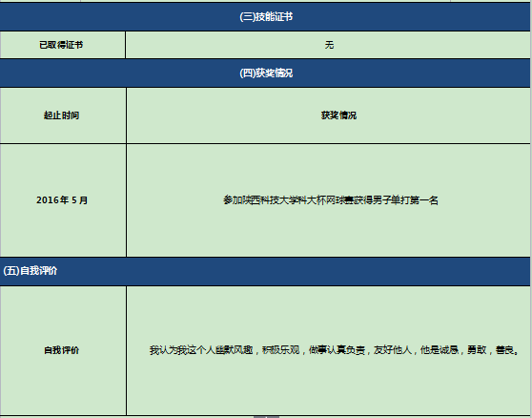Click the 已取得证书 label cell
The image size is (532, 418).
tap(62, 45)
